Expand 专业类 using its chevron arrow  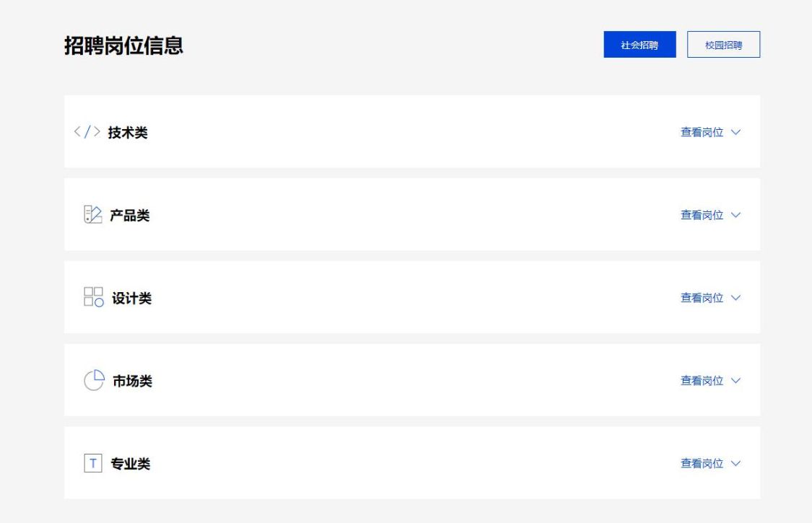pos(735,463)
